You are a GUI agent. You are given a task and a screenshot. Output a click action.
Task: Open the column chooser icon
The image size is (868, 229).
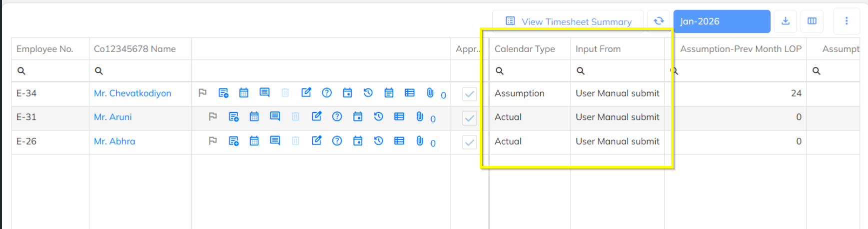[x=812, y=21]
